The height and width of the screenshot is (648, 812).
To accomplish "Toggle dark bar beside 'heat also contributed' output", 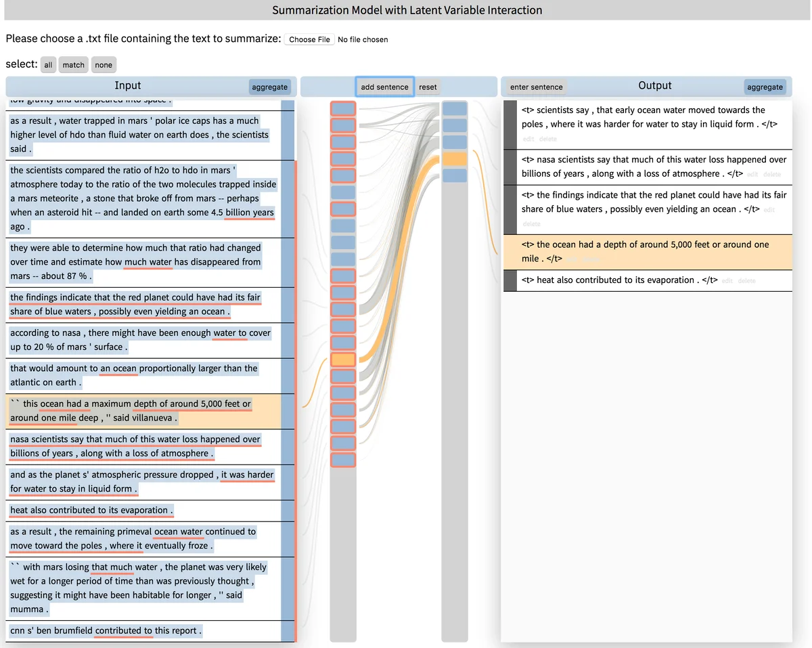I will (x=510, y=280).
